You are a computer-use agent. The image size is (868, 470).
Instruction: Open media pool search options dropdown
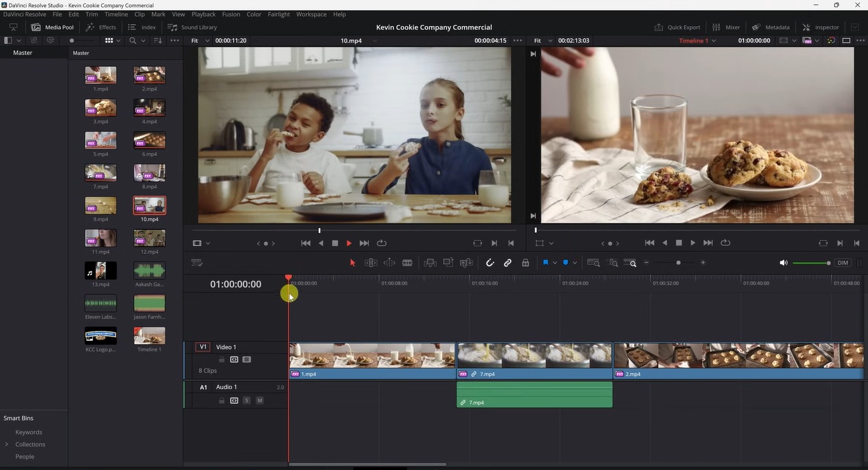pos(143,41)
